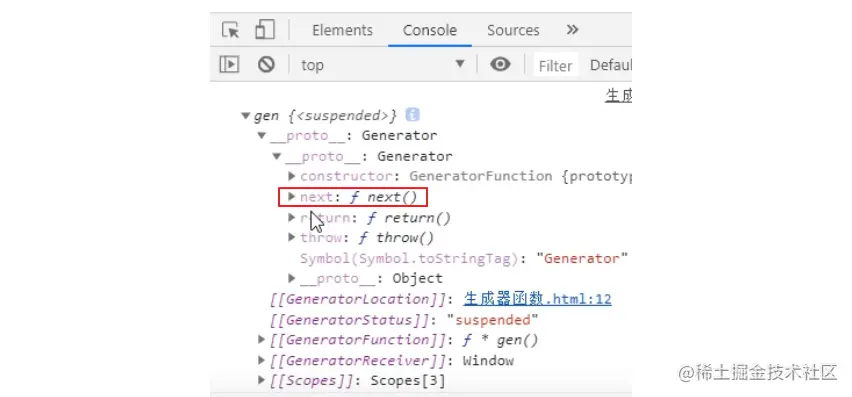Toggle the device toolbar icon
The height and width of the screenshot is (397, 852).
point(265,29)
